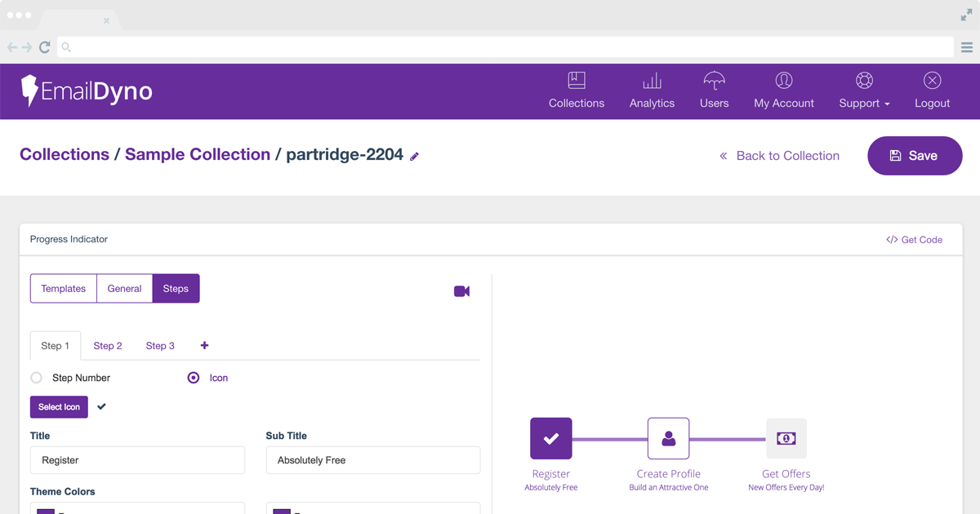The image size is (980, 514).
Task: Open the Templates tab
Action: pos(64,289)
